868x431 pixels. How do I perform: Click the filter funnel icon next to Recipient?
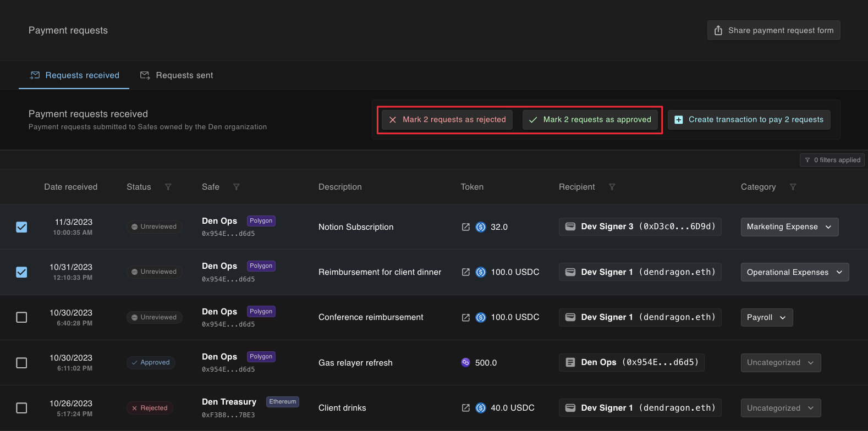[x=612, y=187]
